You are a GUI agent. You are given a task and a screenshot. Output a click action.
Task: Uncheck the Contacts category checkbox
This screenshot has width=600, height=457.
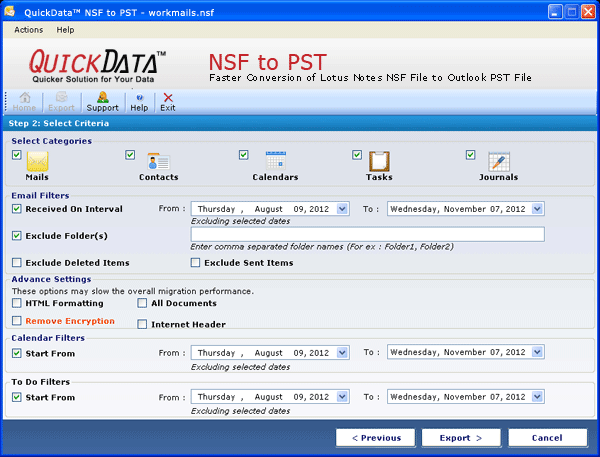(x=130, y=155)
